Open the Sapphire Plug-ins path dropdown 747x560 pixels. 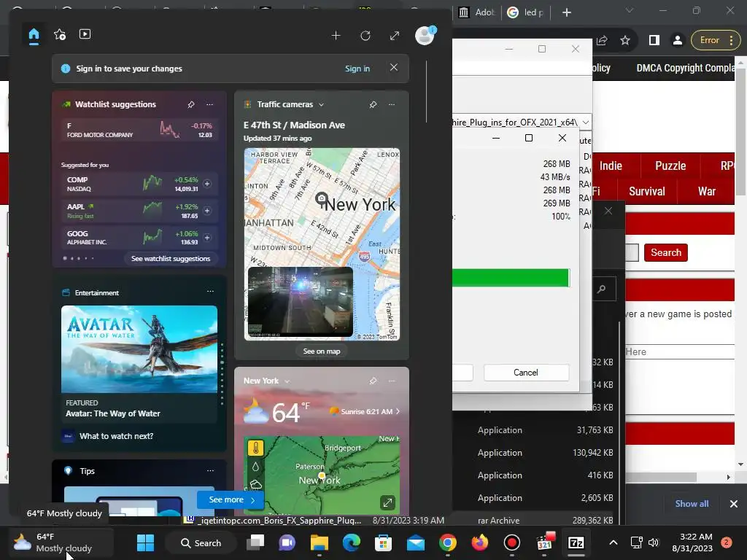pyautogui.click(x=586, y=122)
